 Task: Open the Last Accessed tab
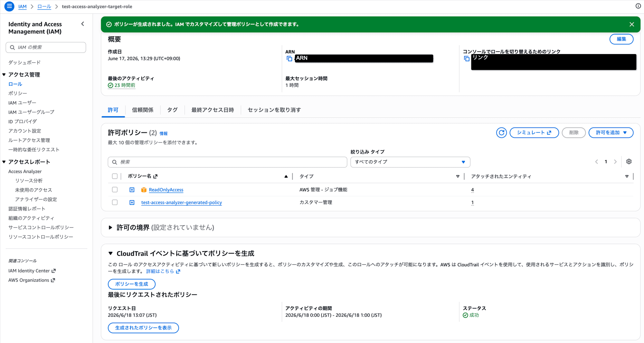point(213,110)
